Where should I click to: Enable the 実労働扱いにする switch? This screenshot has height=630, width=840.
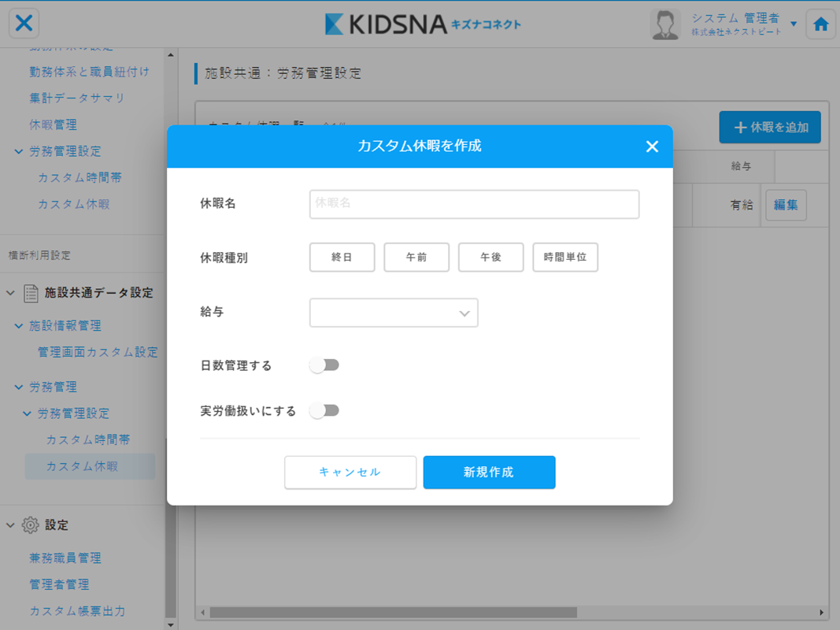tap(324, 410)
